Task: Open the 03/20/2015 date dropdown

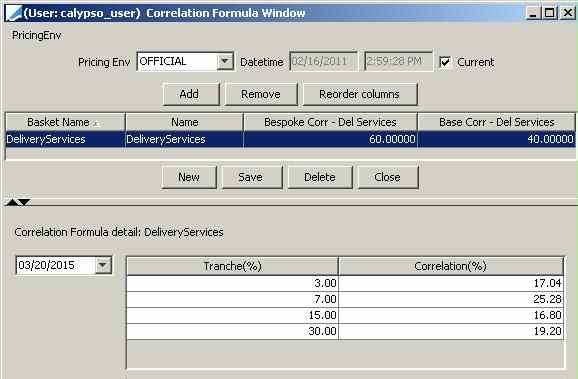Action: pos(102,265)
